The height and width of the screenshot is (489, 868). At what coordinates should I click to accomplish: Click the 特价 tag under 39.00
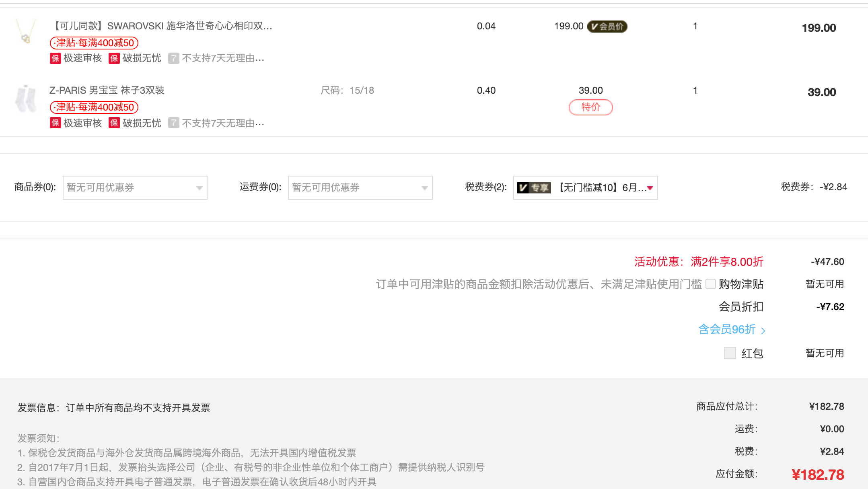[x=590, y=107]
